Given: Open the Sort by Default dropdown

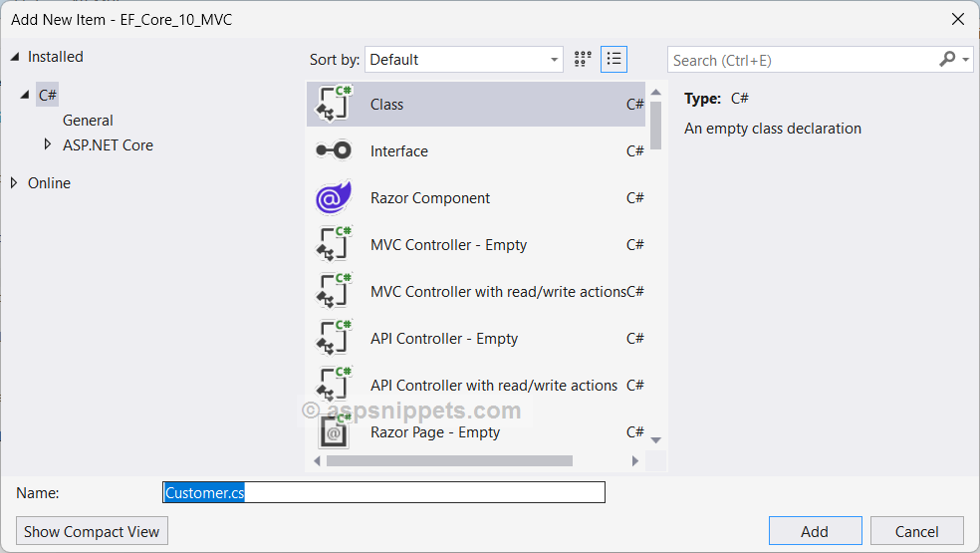Looking at the screenshot, I should pyautogui.click(x=464, y=60).
